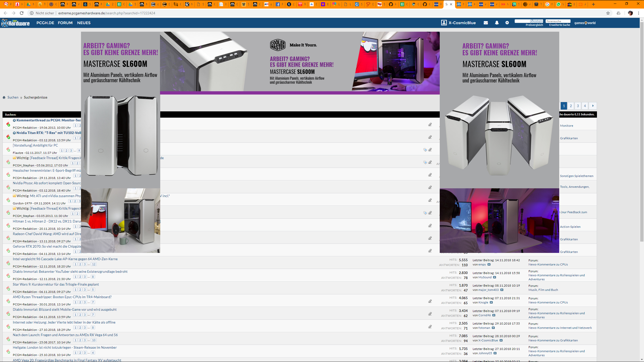Go to last post by Knogle
This screenshot has width=644, height=362.
tap(491, 302)
